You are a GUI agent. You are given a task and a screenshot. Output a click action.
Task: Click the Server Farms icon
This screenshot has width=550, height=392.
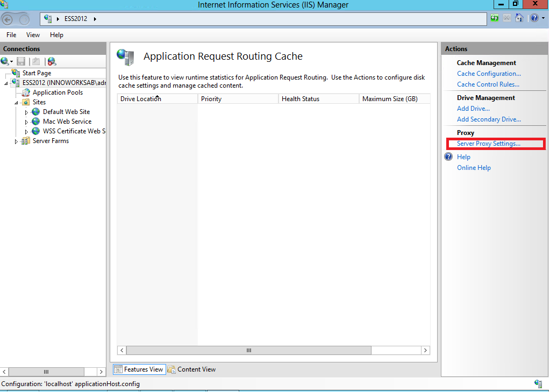[x=26, y=141]
